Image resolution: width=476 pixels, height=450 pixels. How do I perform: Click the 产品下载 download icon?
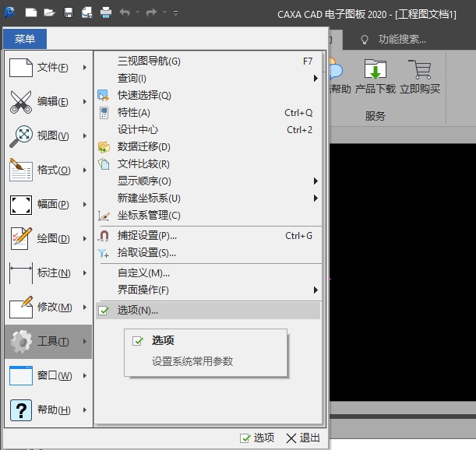coord(376,74)
